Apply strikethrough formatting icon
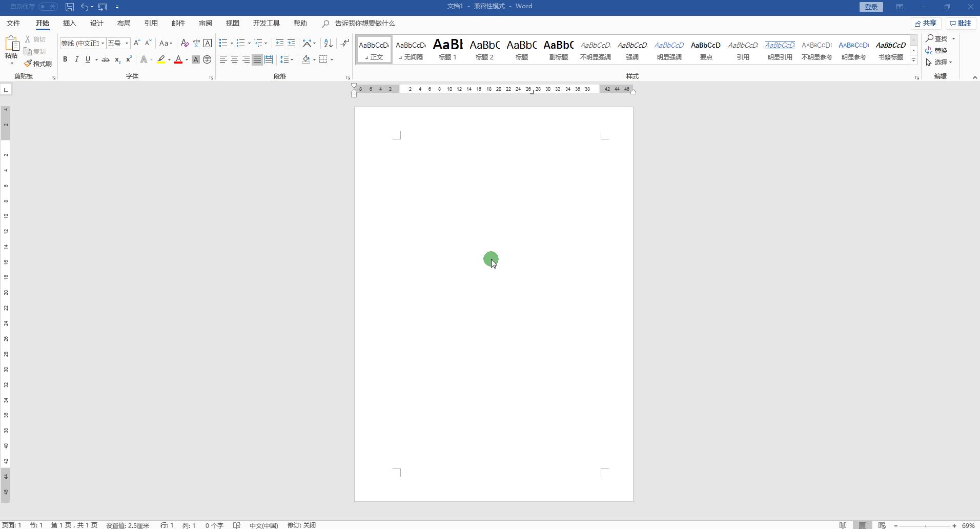Image resolution: width=980 pixels, height=529 pixels. click(x=106, y=59)
